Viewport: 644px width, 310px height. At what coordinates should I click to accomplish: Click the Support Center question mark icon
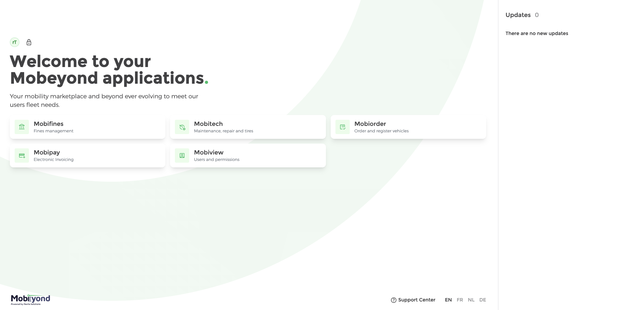pos(394,300)
